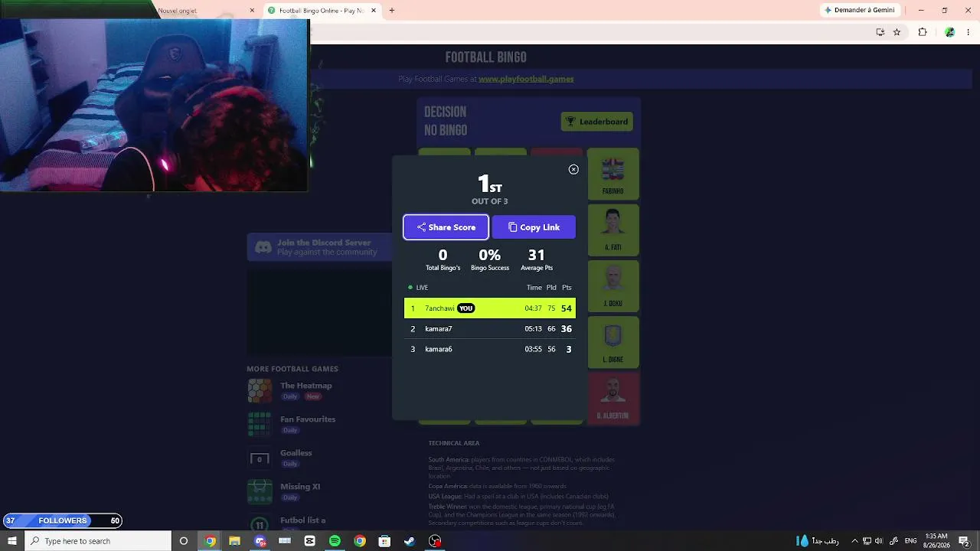Open File Explorer from the taskbar
The width and height of the screenshot is (980, 551).
234,541
